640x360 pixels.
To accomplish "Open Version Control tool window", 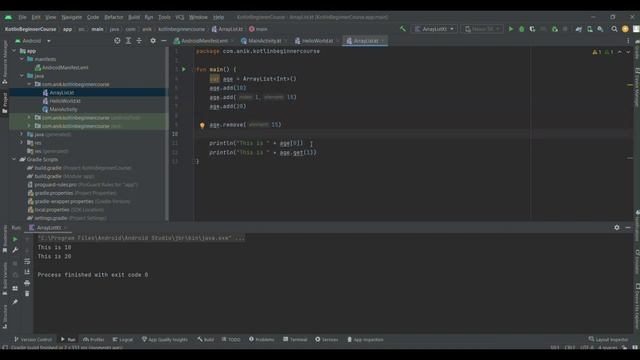I will [33, 340].
